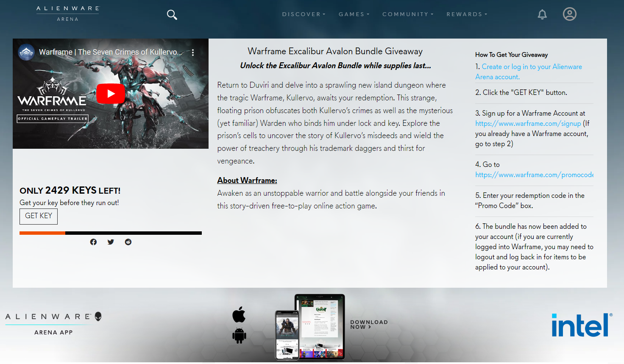Click the keys remaining progress bar

(x=110, y=233)
